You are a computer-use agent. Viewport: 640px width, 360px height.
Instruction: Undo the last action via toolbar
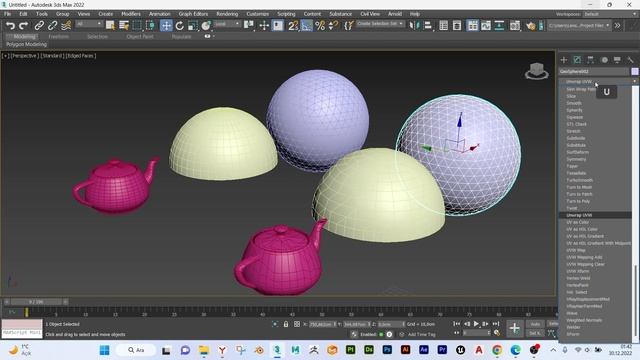(10, 26)
